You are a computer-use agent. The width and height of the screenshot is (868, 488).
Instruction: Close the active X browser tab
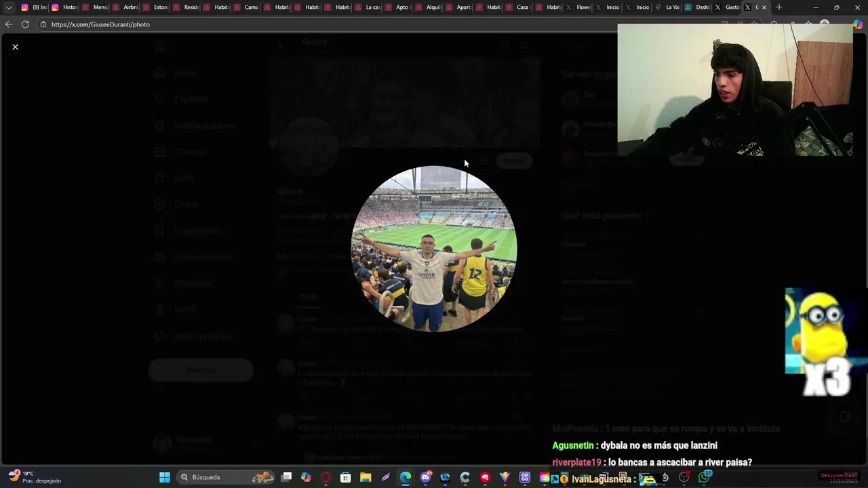pyautogui.click(x=764, y=7)
